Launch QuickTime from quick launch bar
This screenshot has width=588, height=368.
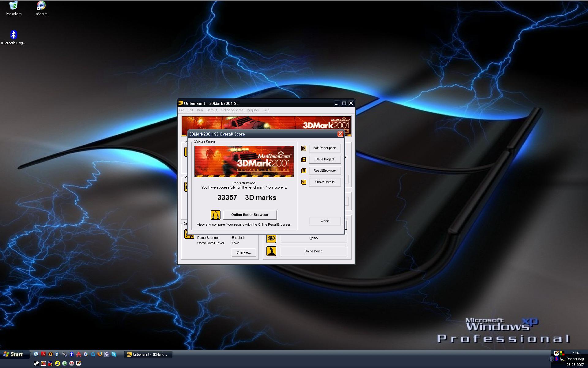pos(93,354)
